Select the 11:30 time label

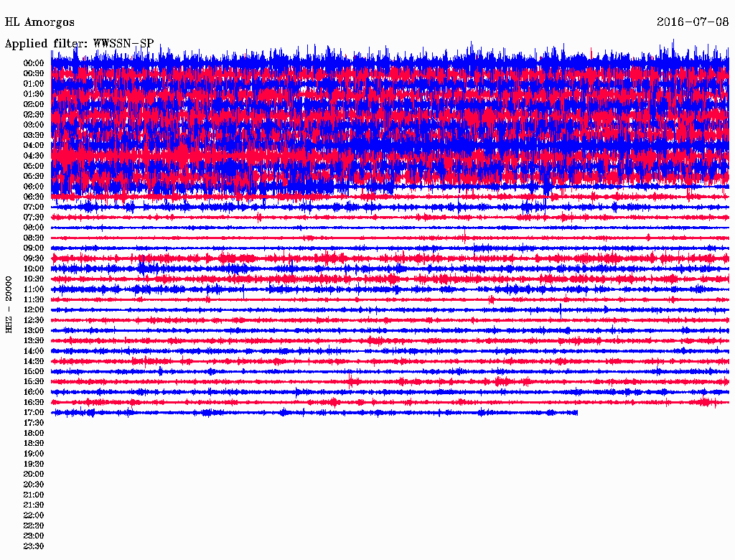click(x=34, y=299)
